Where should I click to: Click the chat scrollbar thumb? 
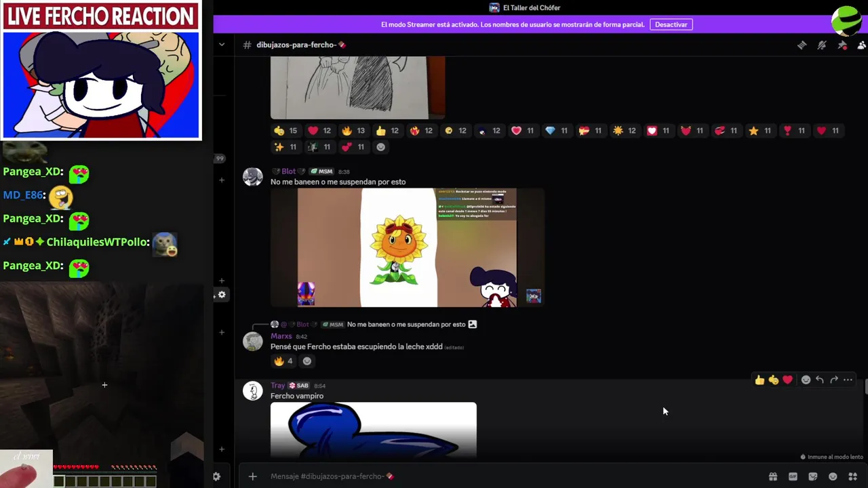click(x=865, y=386)
